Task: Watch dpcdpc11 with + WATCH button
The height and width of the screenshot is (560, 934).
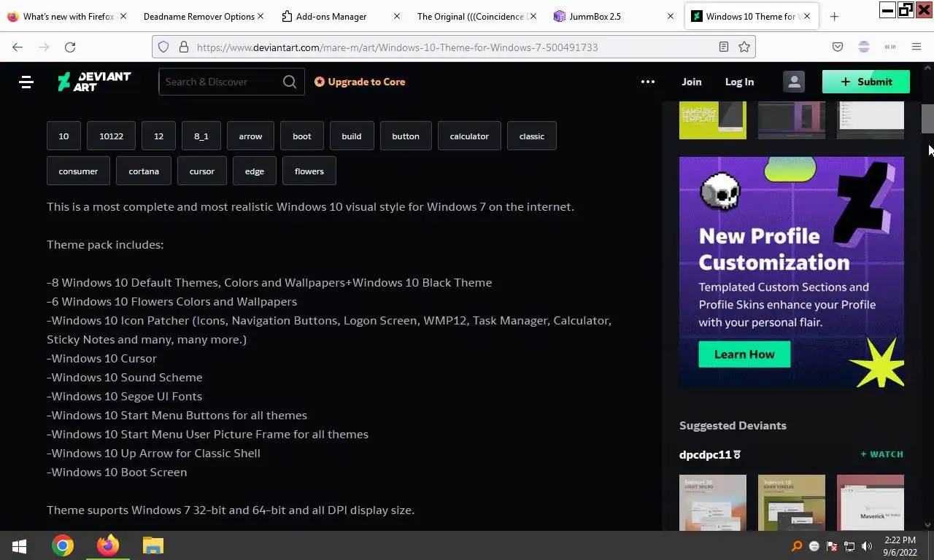Action: [x=881, y=454]
